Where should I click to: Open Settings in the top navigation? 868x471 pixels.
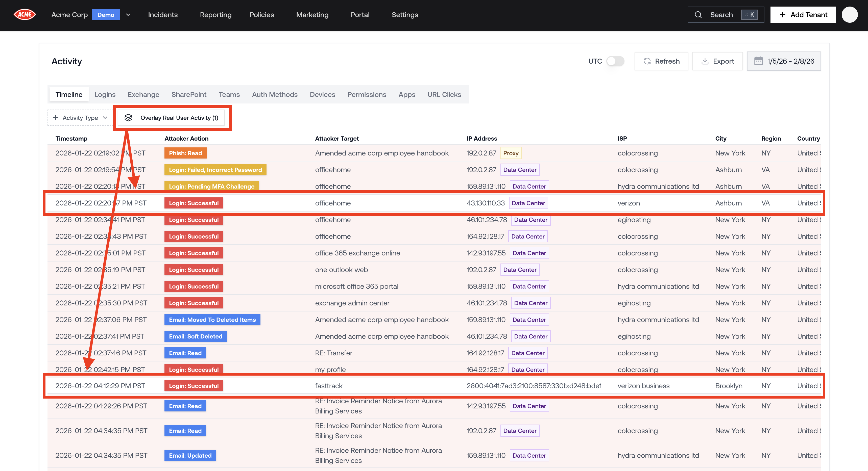point(405,15)
